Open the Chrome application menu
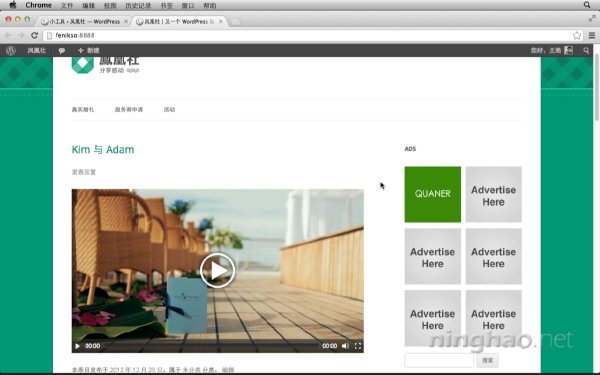600x375 pixels. tap(38, 5)
